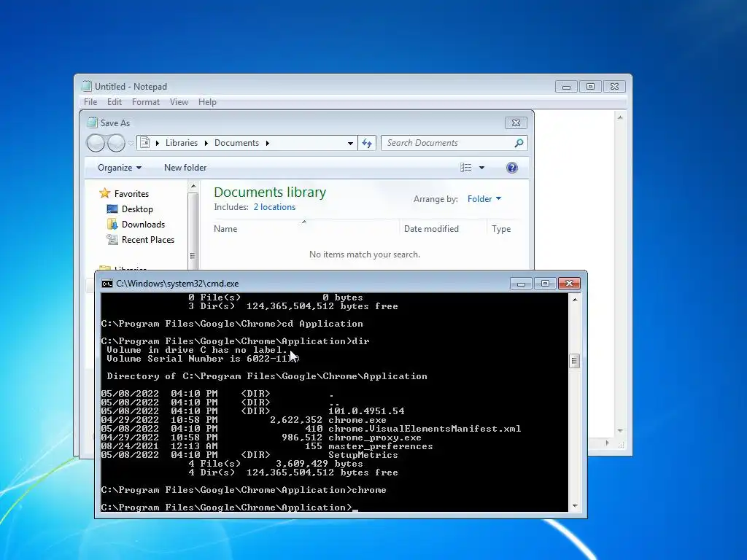Select Downloads in the Favorites list
This screenshot has width=747, height=560.
pos(144,225)
